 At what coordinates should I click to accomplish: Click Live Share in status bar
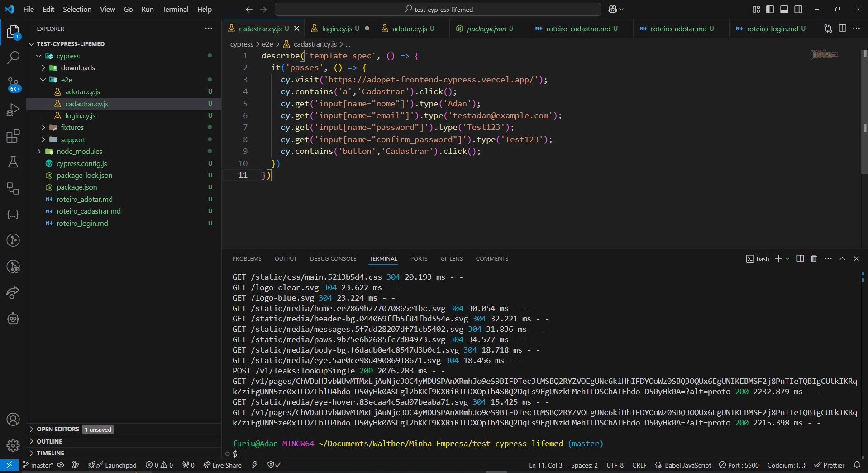(x=222, y=465)
